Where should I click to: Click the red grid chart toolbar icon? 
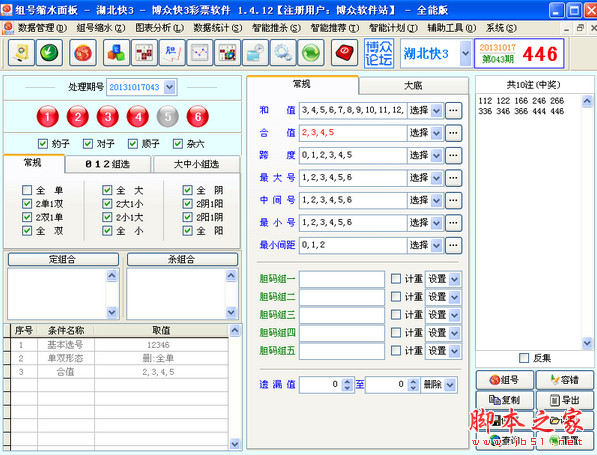tap(144, 53)
